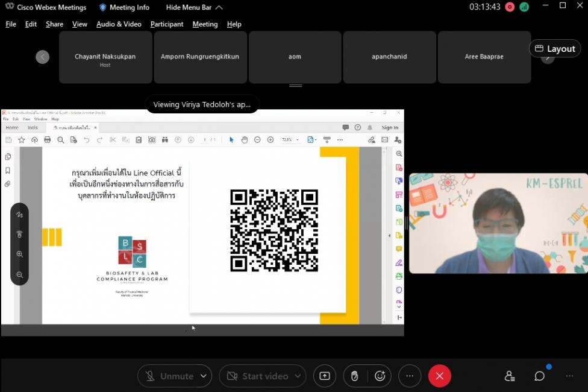588x392 pixels.
Task: Click Acrobat more tools ellipsis icon
Action: (x=340, y=140)
